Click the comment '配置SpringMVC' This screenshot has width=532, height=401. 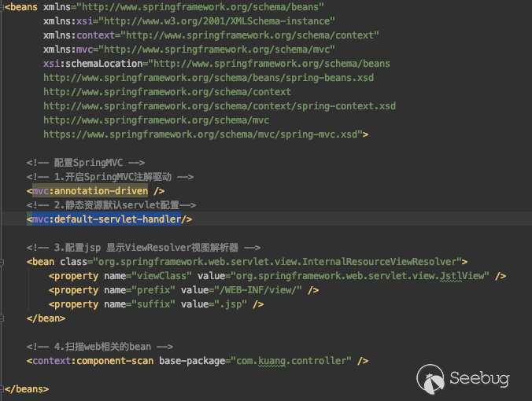pyautogui.click(x=86, y=163)
